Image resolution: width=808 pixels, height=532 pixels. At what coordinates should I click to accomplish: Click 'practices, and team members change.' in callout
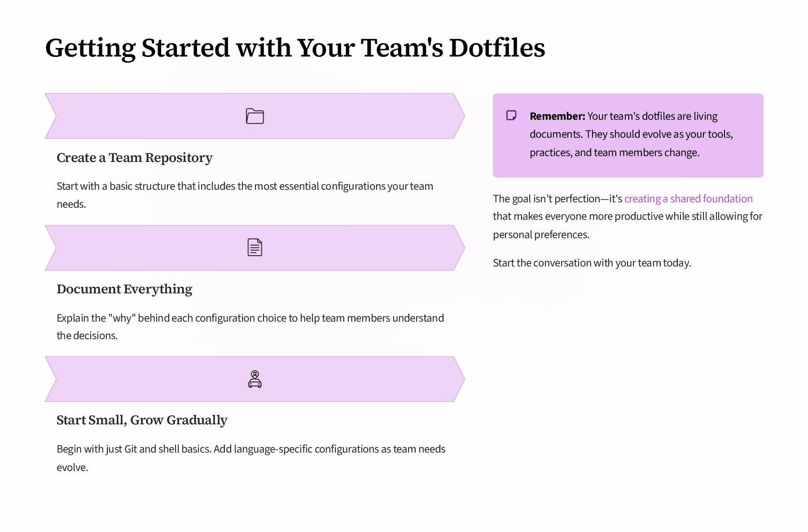pyautogui.click(x=615, y=153)
